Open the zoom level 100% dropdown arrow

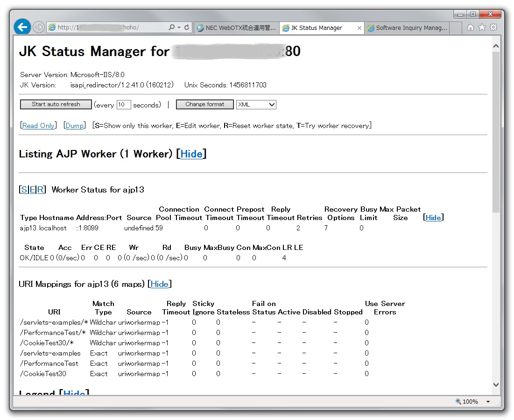(488, 402)
